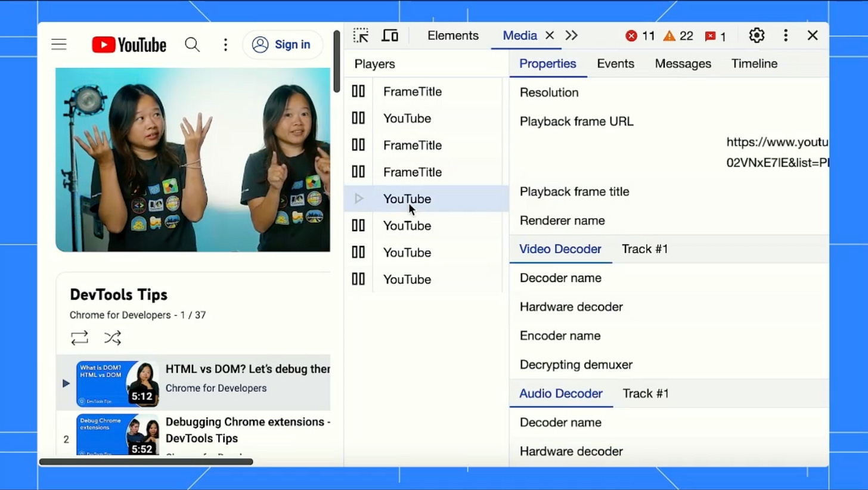Click the play icon of the highlighted player
Screen dimensions: 868x490
(358, 199)
